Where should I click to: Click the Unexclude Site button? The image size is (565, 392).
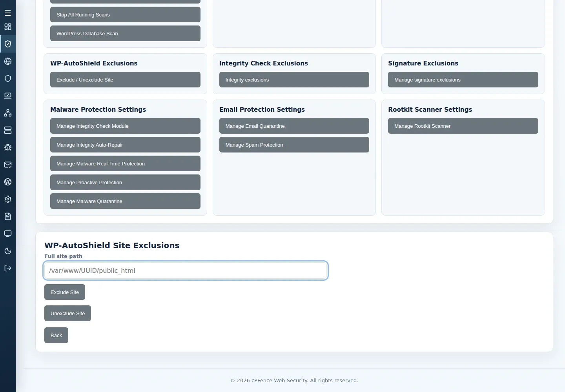(67, 313)
